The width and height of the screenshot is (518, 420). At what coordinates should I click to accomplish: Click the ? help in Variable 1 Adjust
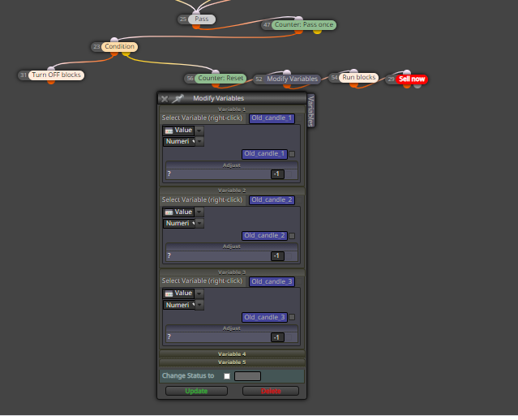(x=169, y=174)
